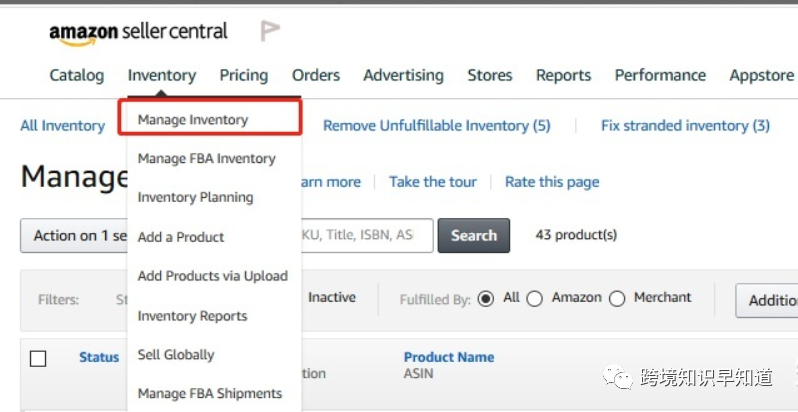Open the Action on selected dropdown

coord(74,236)
